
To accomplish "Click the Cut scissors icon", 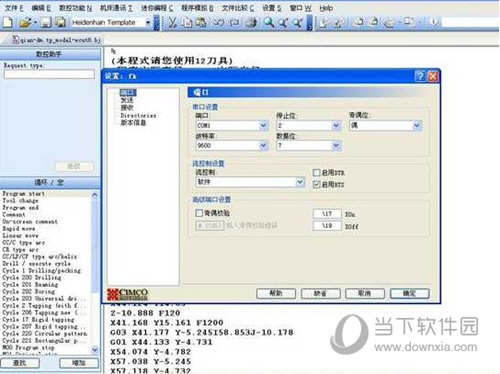I will click(x=172, y=22).
